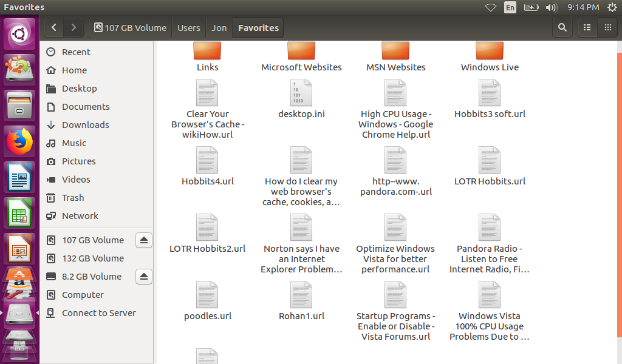622x364 pixels.
Task: Open Downloads in the sidebar
Action: 85,125
